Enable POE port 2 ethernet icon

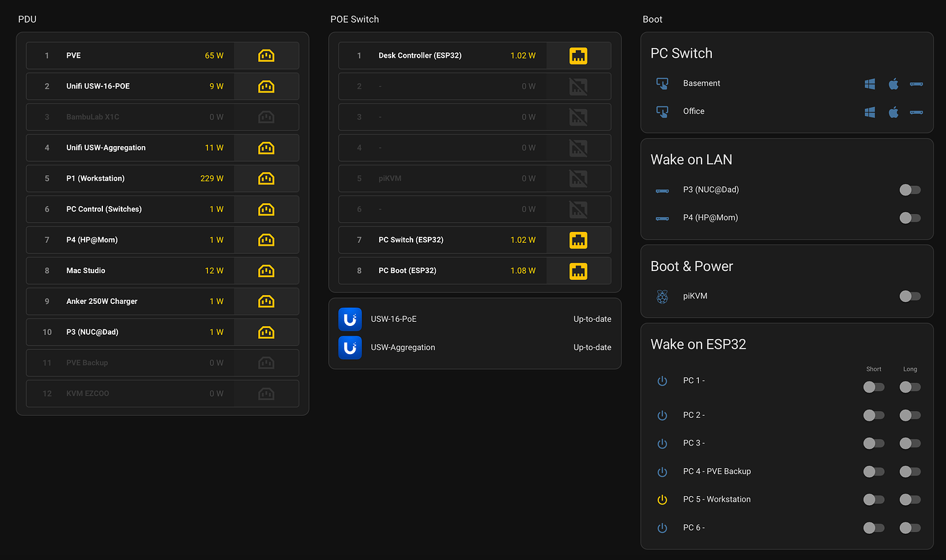tap(579, 86)
